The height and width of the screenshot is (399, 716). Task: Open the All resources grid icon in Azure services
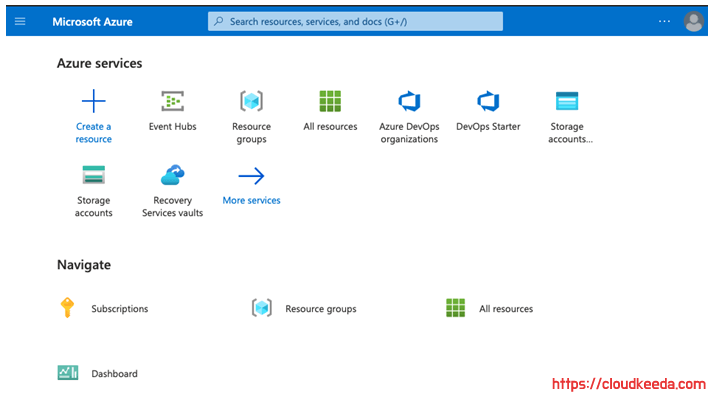tap(330, 101)
